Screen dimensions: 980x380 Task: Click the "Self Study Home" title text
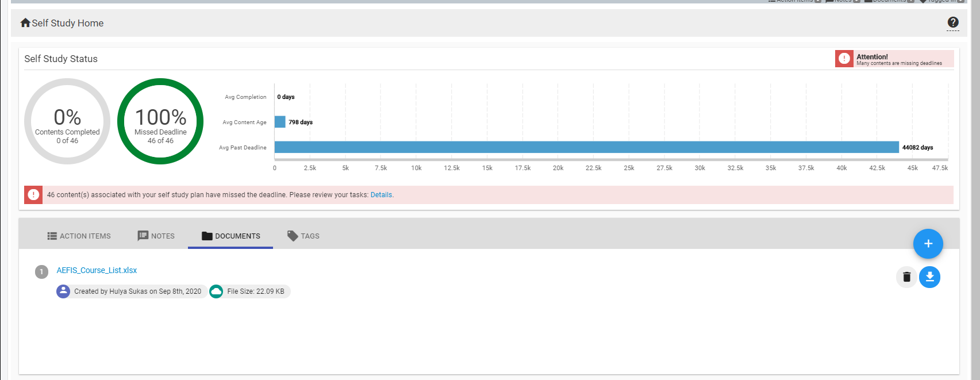[x=68, y=23]
